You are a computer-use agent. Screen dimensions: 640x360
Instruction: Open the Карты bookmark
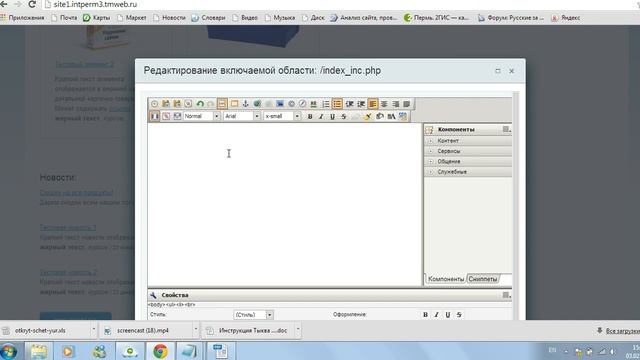(96, 18)
